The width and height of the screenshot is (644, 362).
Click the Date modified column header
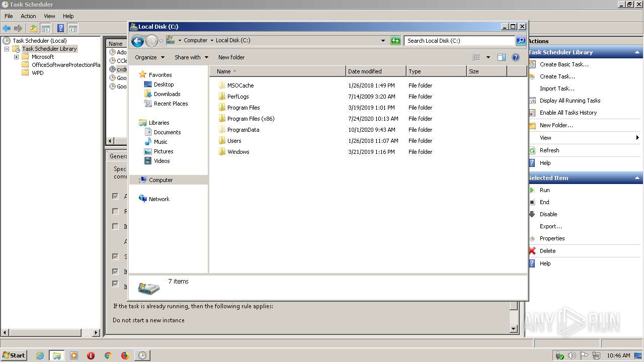pyautogui.click(x=376, y=71)
